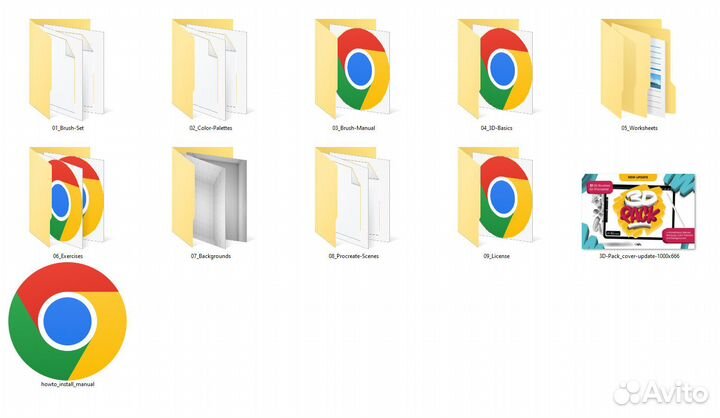Click the 03_Brush-Manual name label
The image size is (720, 418).
click(354, 128)
